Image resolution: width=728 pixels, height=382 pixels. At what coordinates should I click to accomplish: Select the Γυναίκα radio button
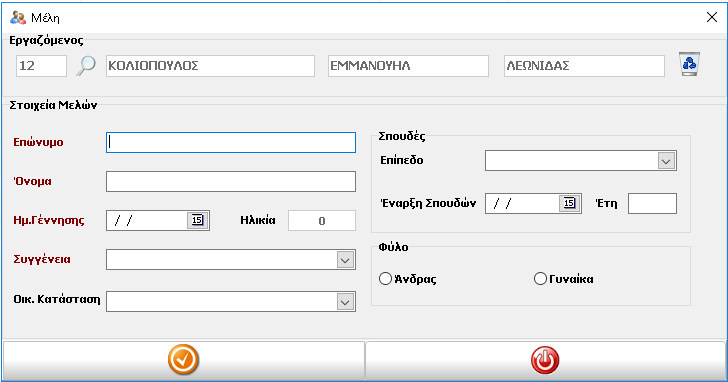pos(540,279)
